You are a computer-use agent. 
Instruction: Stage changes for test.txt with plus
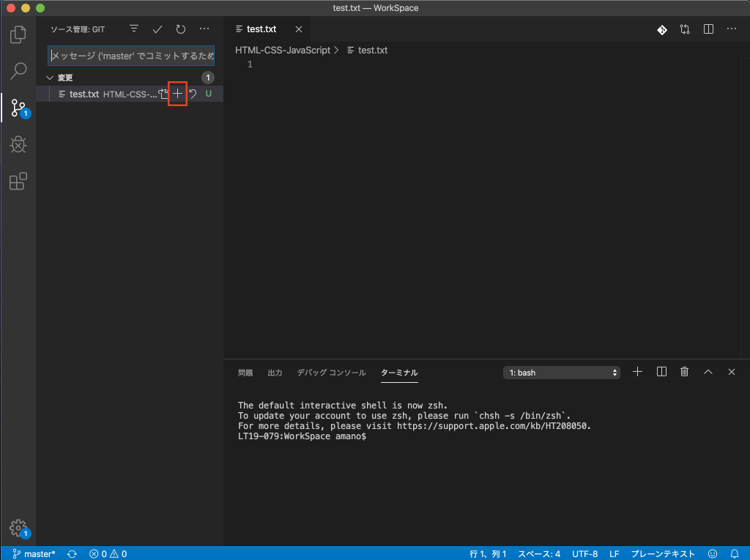pyautogui.click(x=177, y=94)
